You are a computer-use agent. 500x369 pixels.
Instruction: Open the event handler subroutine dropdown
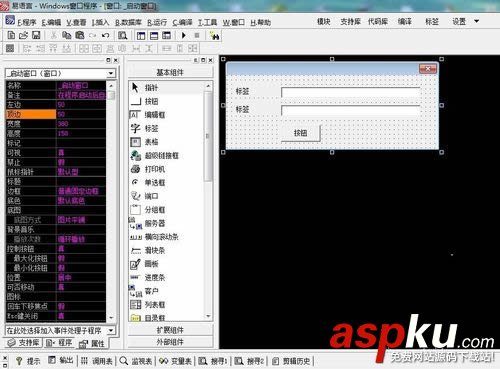pos(111,330)
